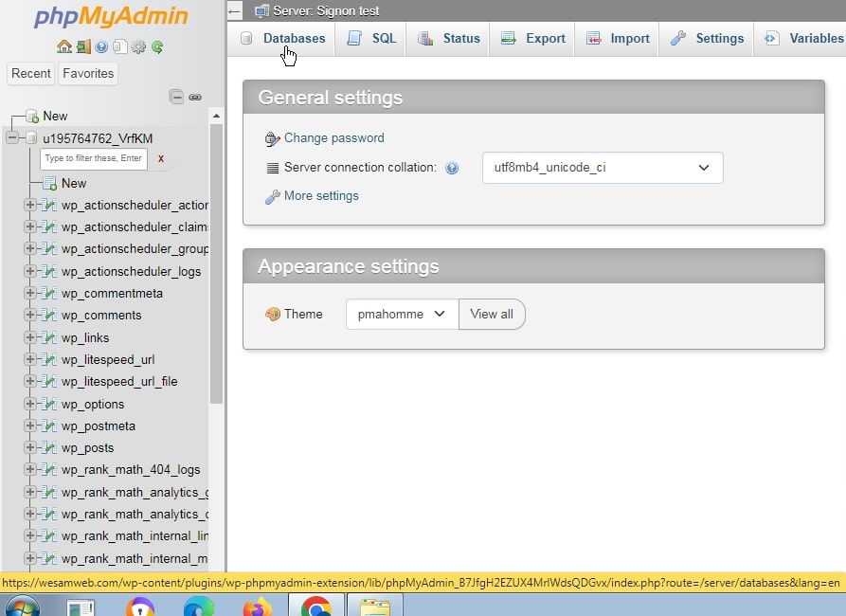Click Change password link
The width and height of the screenshot is (846, 616).
click(334, 138)
